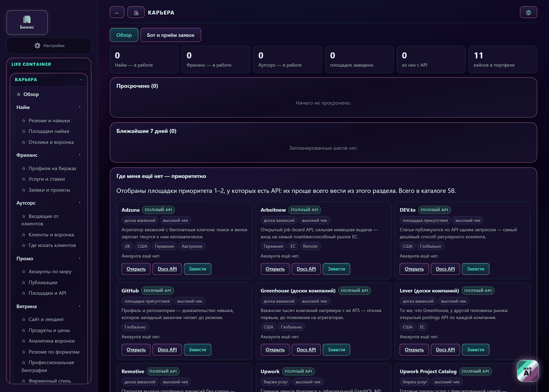Open Docs API for DEV.to

(x=445, y=269)
